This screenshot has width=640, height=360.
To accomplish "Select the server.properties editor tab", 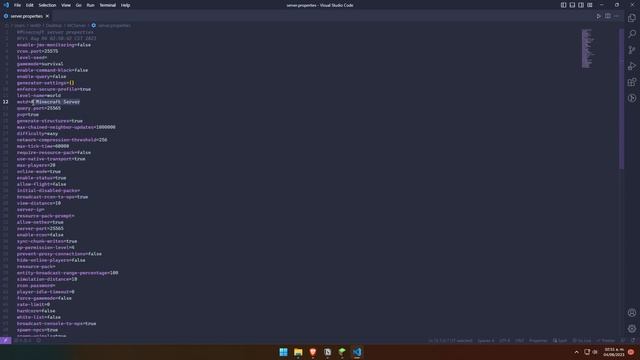I will click(27, 16).
